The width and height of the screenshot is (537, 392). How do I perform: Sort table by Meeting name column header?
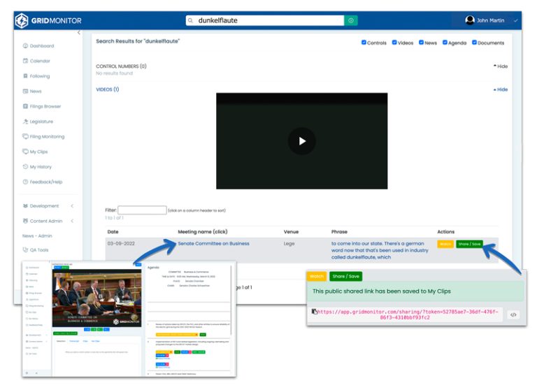(202, 232)
